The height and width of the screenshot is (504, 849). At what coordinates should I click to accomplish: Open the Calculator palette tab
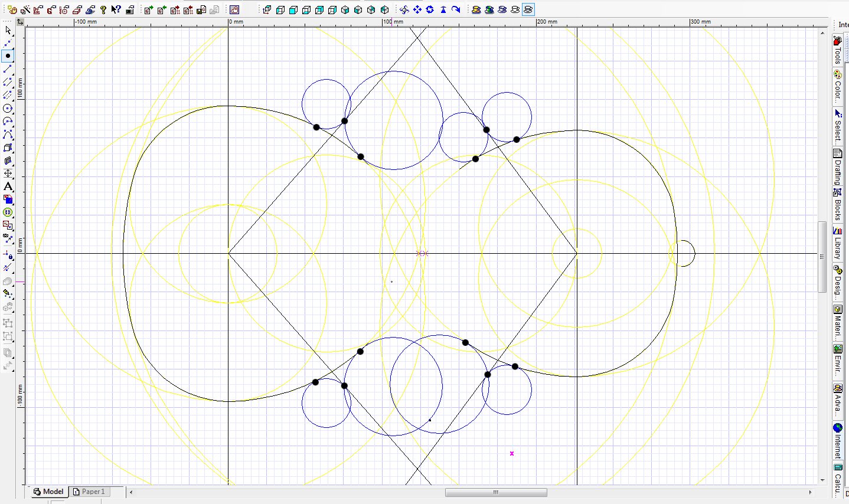coord(838,479)
